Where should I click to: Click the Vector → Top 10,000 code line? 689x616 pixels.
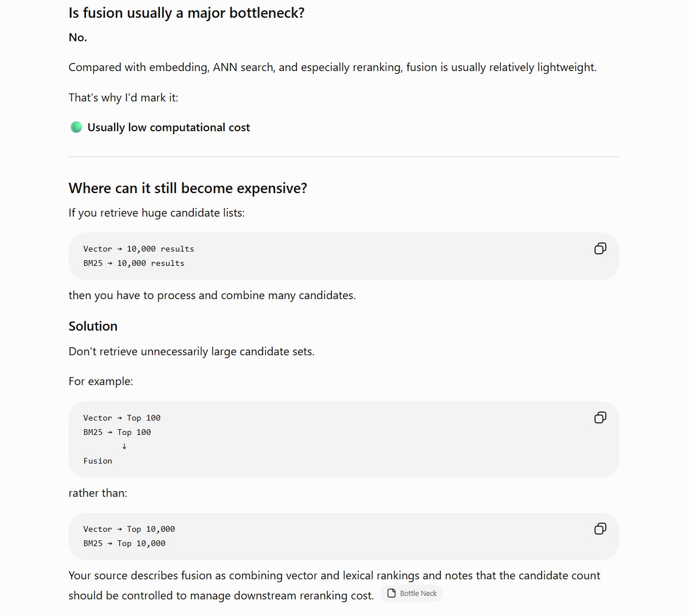(129, 529)
